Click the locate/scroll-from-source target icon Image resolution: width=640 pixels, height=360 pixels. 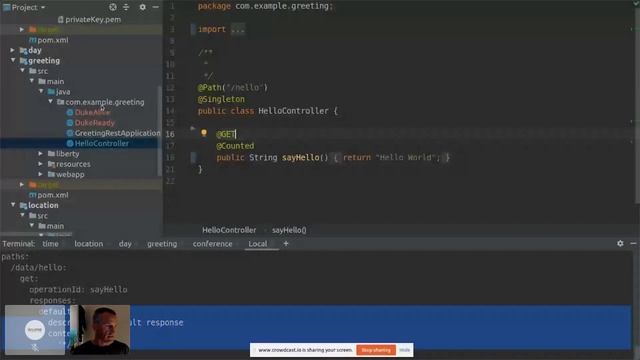coord(113,7)
